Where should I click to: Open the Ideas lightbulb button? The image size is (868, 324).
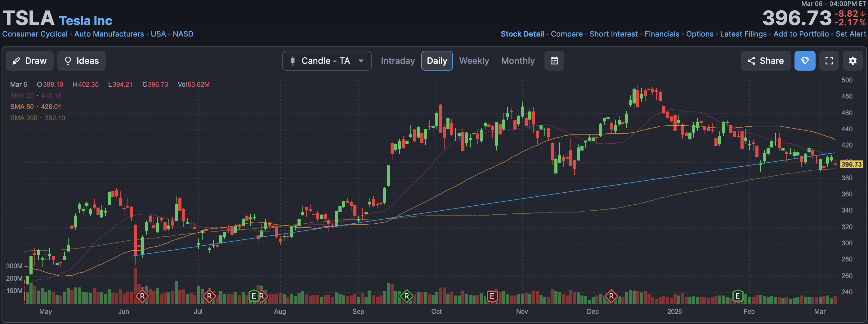82,61
